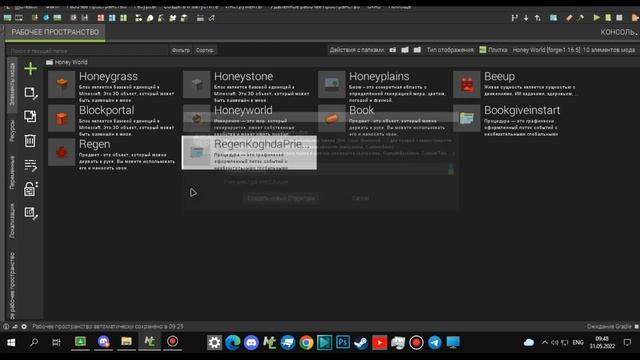Viewport: 640px width, 360px height.
Task: Click the gear icon in the status bar
Action: (x=24, y=327)
